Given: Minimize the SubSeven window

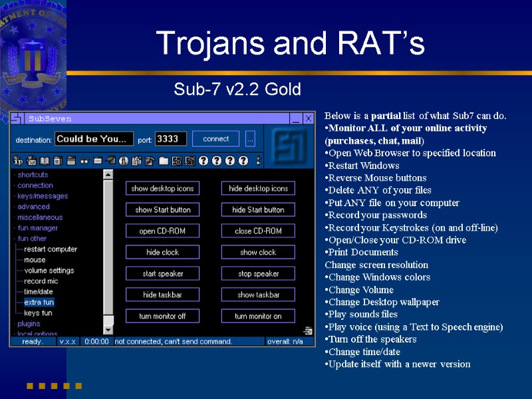Looking at the screenshot, I should (x=295, y=119).
